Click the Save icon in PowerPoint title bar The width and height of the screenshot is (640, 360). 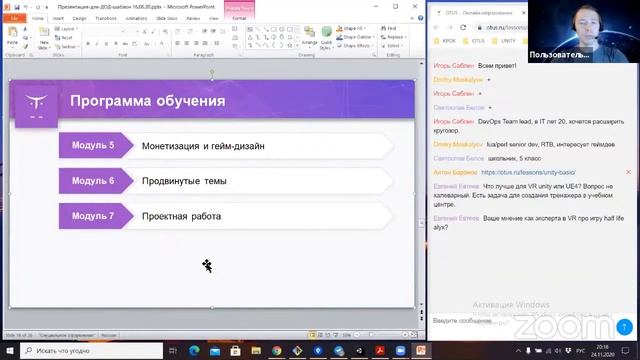coord(17,7)
